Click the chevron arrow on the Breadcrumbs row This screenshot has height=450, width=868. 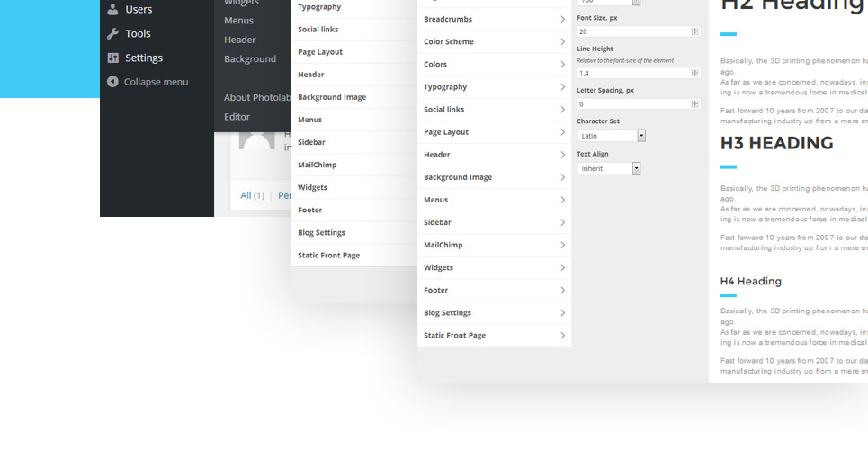pos(562,20)
